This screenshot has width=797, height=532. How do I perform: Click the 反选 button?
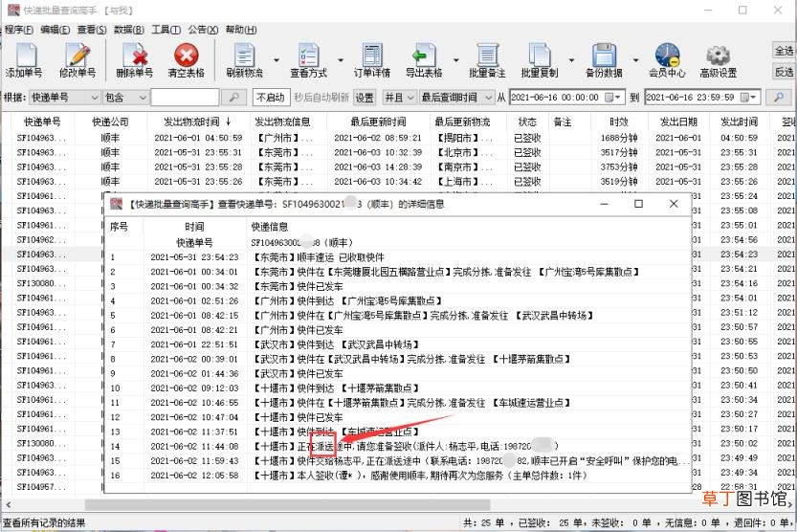click(x=784, y=72)
